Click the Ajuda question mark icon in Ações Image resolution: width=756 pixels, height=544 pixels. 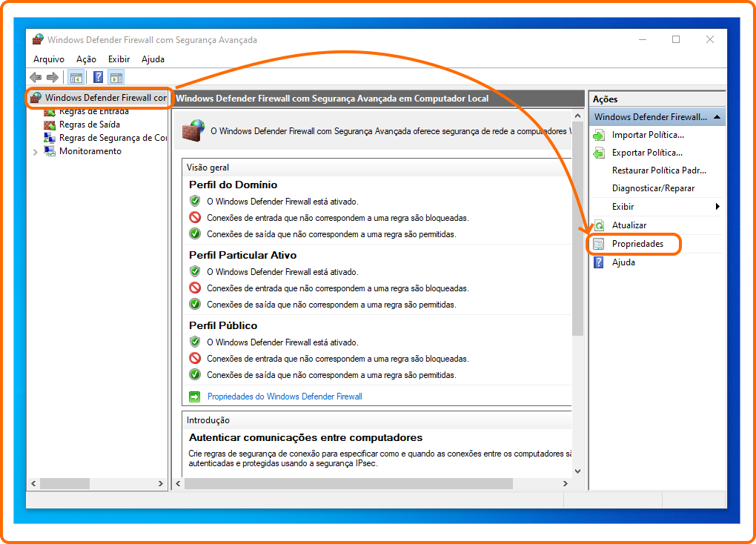click(599, 262)
